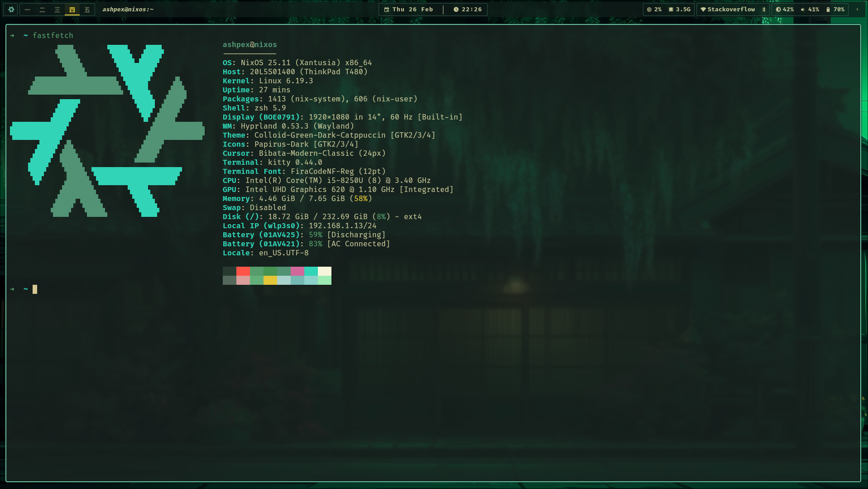Click the clock icon beside 22:26

[x=457, y=10]
